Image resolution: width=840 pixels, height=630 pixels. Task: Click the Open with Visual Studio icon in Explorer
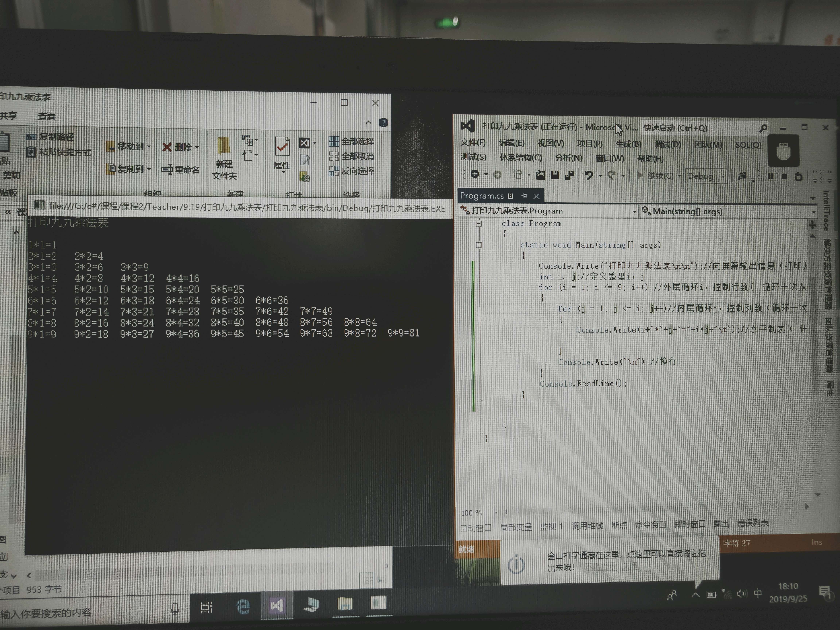pos(305,143)
